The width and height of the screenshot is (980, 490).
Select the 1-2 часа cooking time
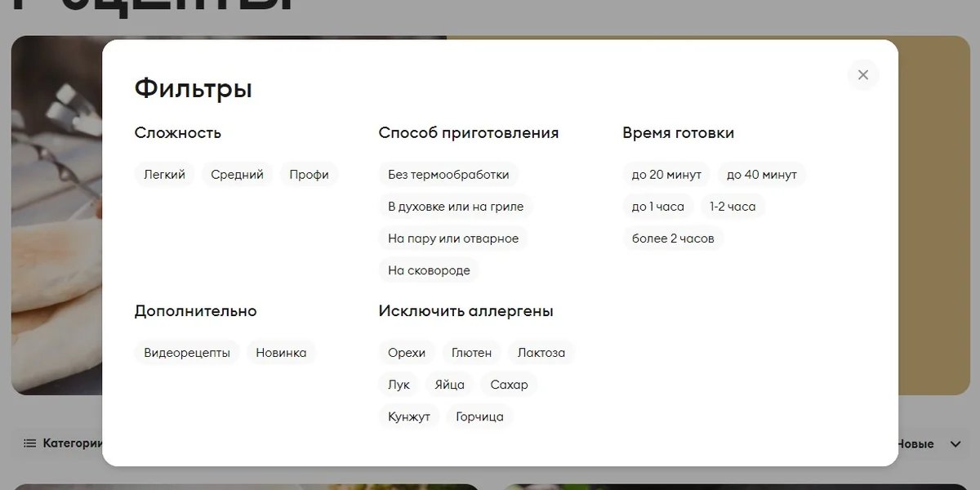733,206
